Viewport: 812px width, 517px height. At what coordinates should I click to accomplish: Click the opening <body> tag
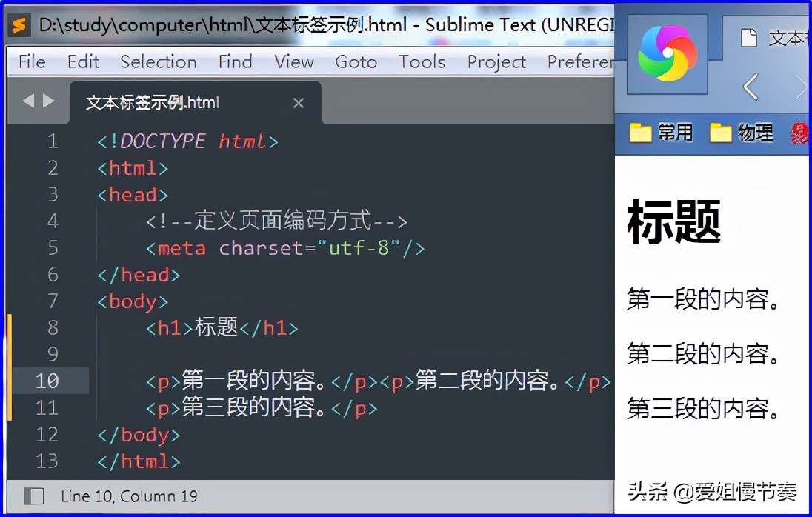133,301
